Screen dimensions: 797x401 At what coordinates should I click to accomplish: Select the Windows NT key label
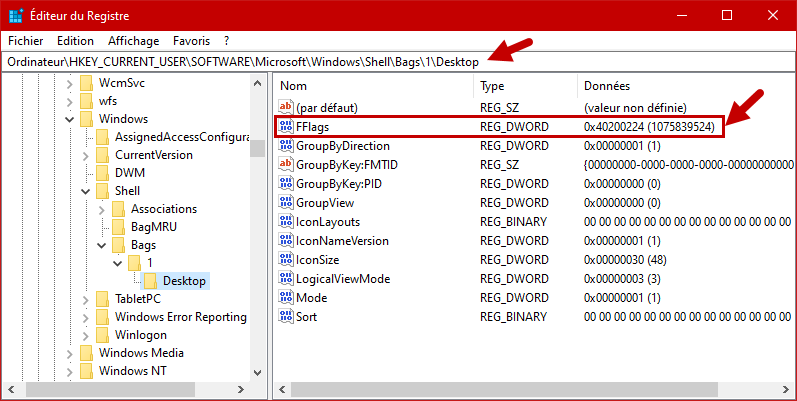coord(133,371)
